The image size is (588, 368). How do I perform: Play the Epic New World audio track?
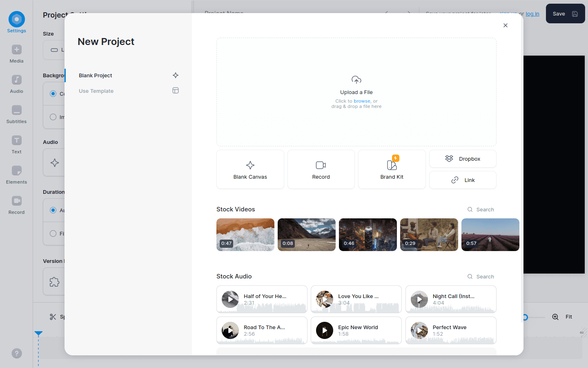[324, 330]
